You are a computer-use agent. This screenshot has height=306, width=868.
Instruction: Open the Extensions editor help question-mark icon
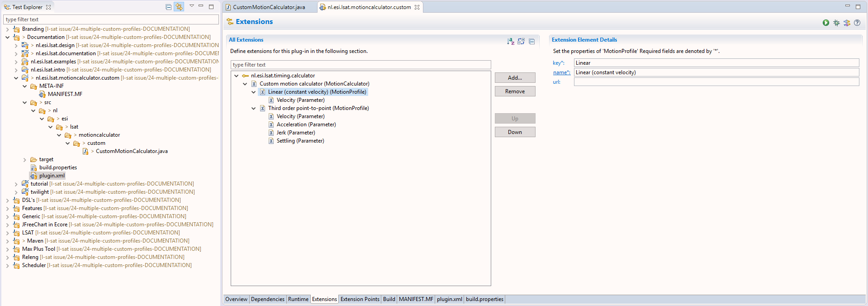(857, 23)
